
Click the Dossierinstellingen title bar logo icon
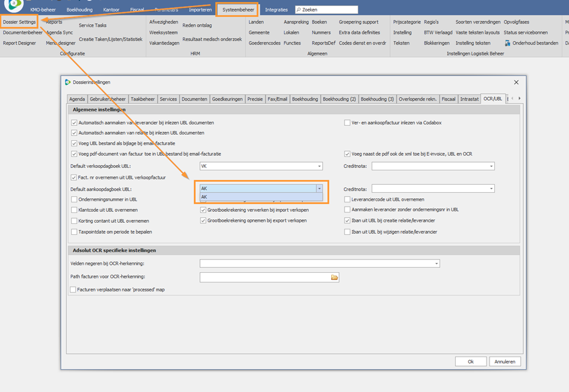(67, 82)
